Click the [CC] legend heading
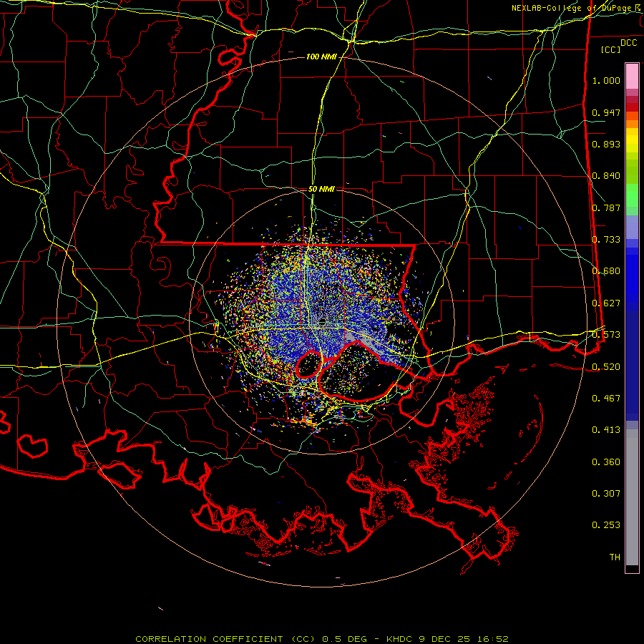 [610, 49]
